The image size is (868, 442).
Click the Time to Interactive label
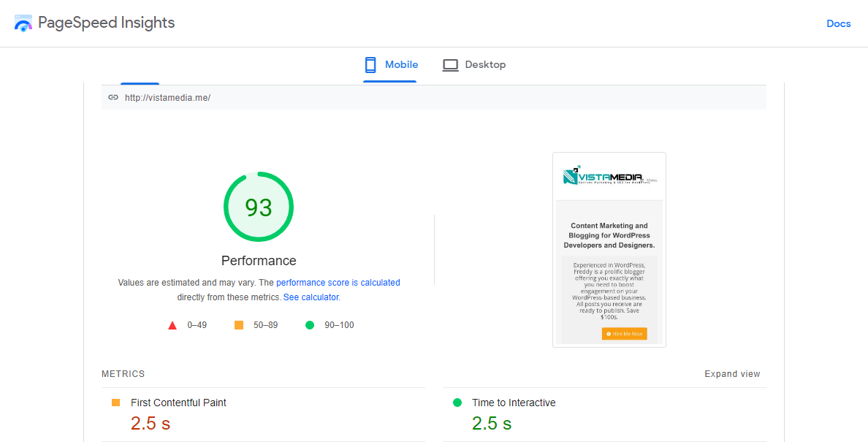(514, 403)
